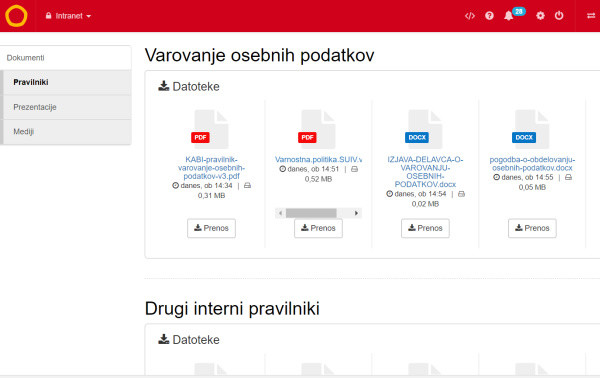Click the '0,31 MB' file size text
The height and width of the screenshot is (378, 600).
tap(211, 196)
